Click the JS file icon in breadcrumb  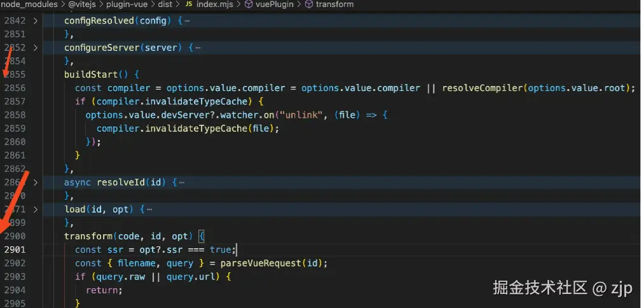click(189, 4)
